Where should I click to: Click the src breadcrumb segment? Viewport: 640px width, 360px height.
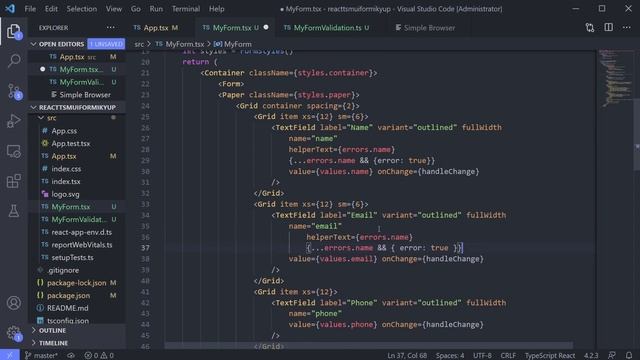139,44
